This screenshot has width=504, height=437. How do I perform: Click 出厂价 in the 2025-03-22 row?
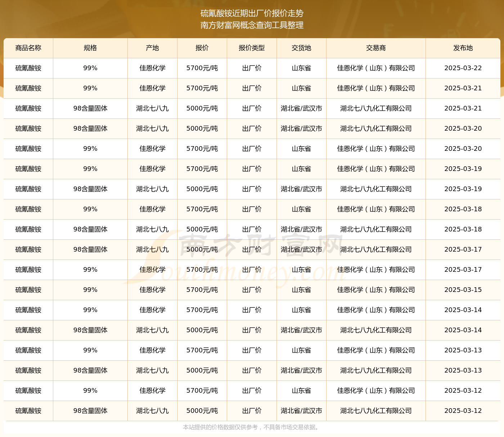[x=252, y=68]
